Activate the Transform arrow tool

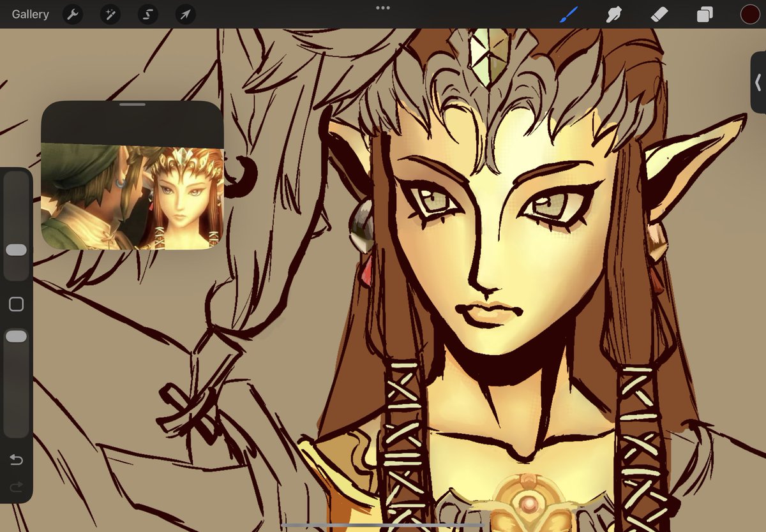click(185, 14)
